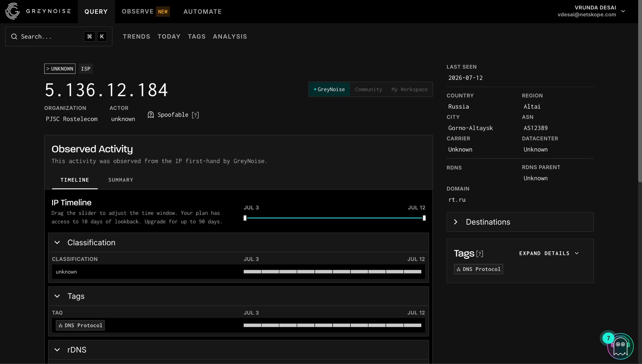Screen dimensions: 642x364
Task: Collapse the Tags timeline section
Action: click(57, 296)
